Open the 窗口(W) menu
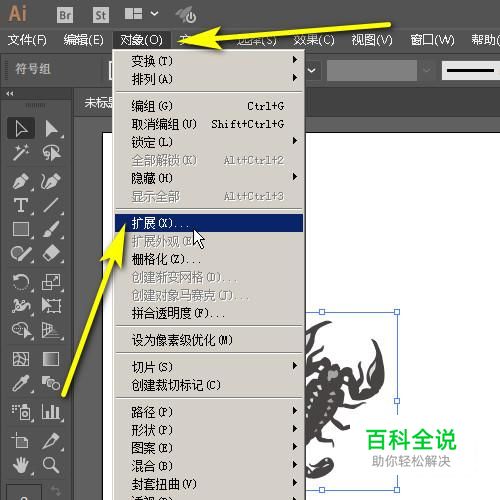 pyautogui.click(x=433, y=40)
